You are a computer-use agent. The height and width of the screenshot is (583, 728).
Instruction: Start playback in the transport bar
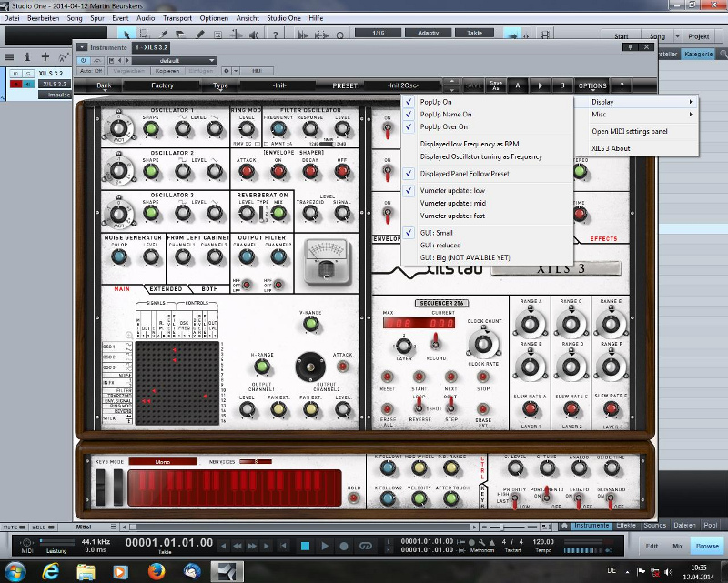325,546
